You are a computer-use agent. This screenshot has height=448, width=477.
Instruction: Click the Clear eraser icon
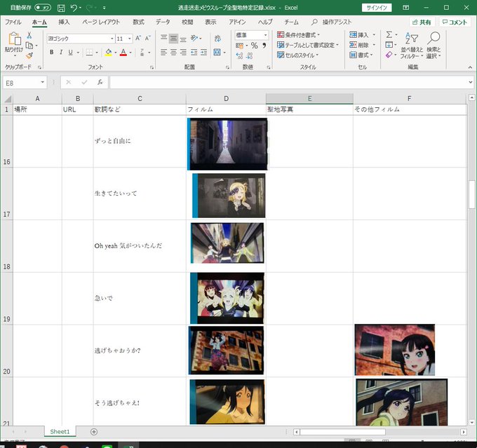[389, 55]
